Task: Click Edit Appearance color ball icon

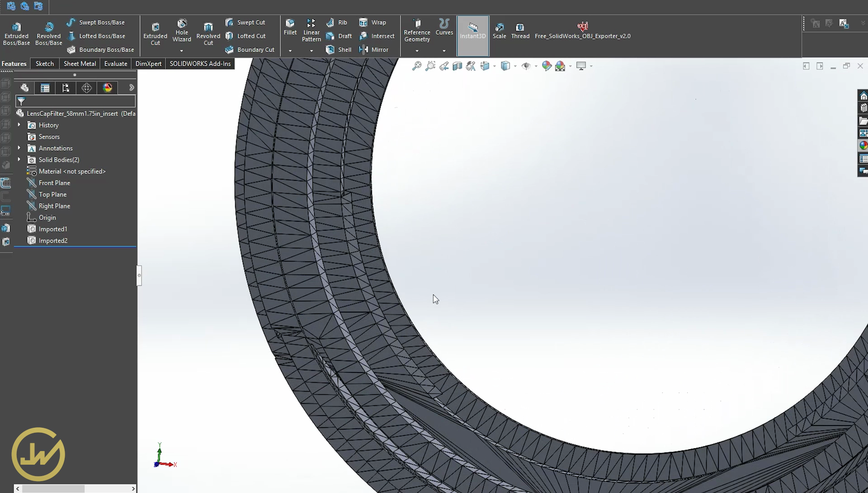Action: tap(547, 66)
